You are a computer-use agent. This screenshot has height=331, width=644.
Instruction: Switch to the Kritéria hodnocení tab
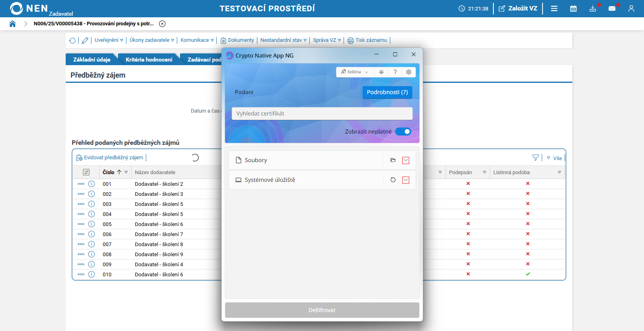pos(149,60)
